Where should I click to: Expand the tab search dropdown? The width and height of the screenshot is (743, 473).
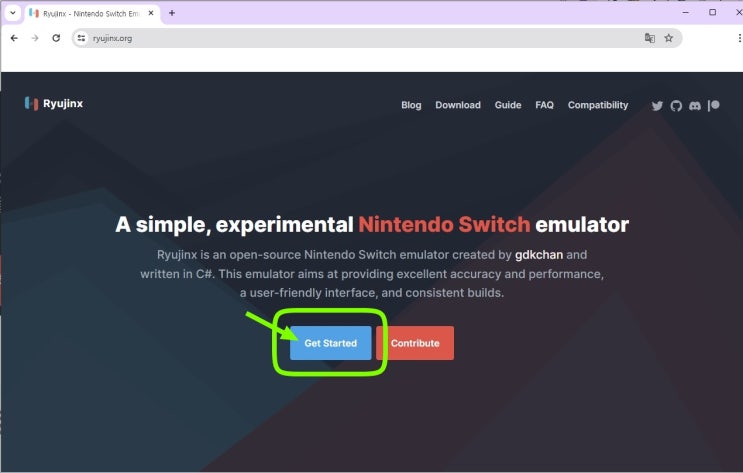pyautogui.click(x=13, y=13)
